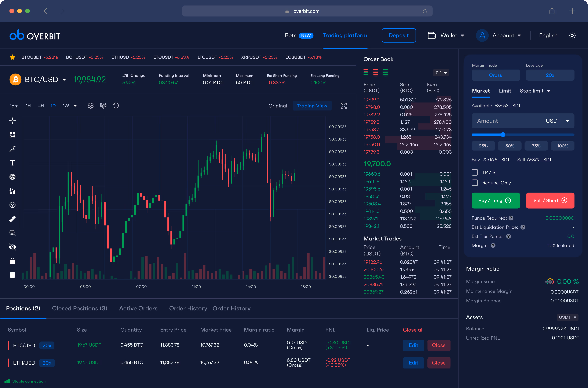Open Closed Positions (3) tab
588x388 pixels.
tap(80, 308)
